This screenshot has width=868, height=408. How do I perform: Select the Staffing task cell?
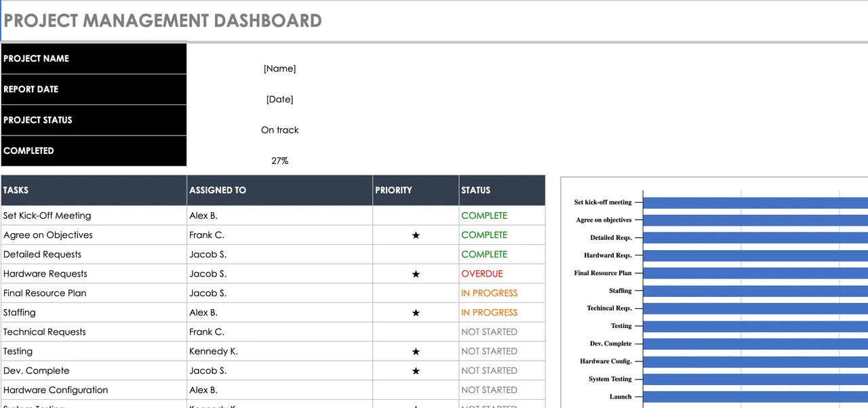click(x=94, y=312)
